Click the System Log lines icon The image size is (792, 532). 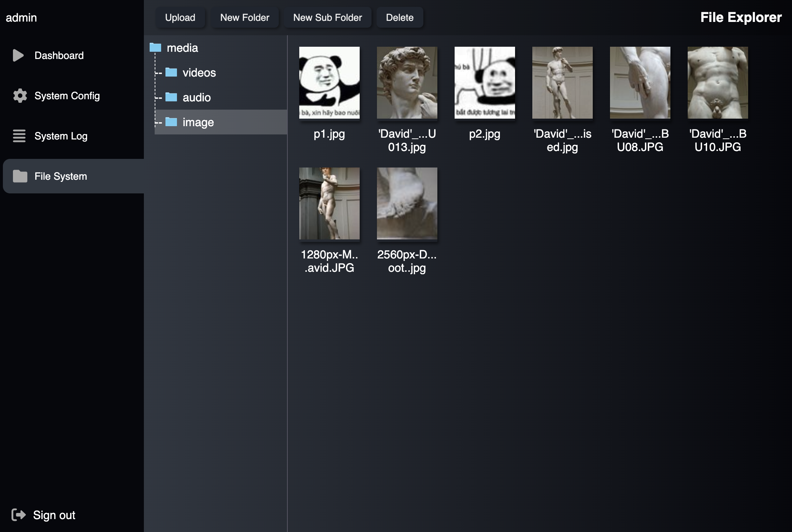click(x=19, y=136)
